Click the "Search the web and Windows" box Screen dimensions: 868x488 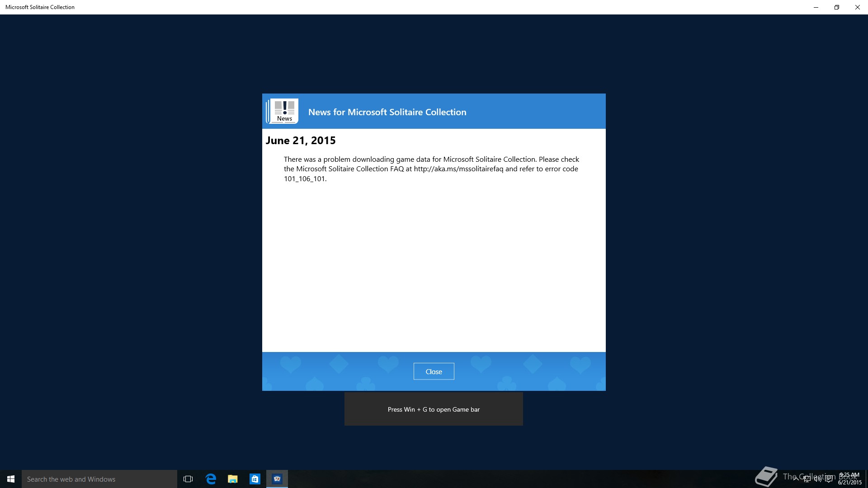99,479
